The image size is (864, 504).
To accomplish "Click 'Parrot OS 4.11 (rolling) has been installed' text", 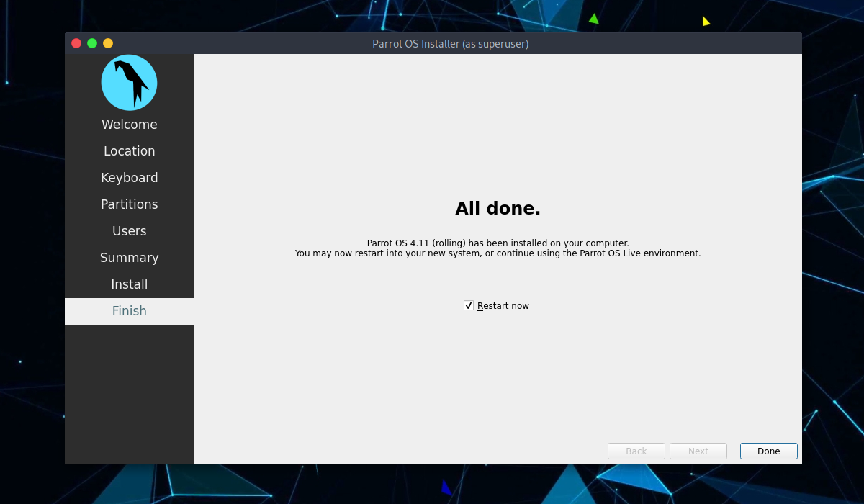I will point(498,243).
